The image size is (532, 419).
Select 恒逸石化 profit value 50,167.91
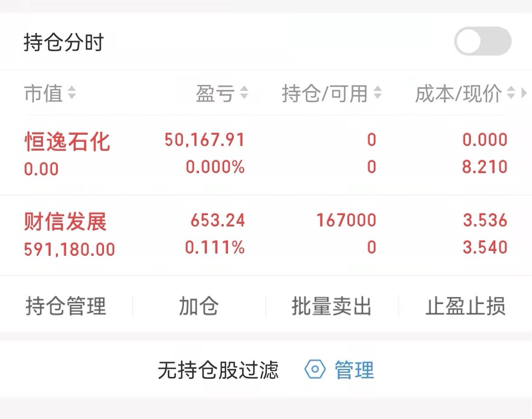[x=204, y=140]
